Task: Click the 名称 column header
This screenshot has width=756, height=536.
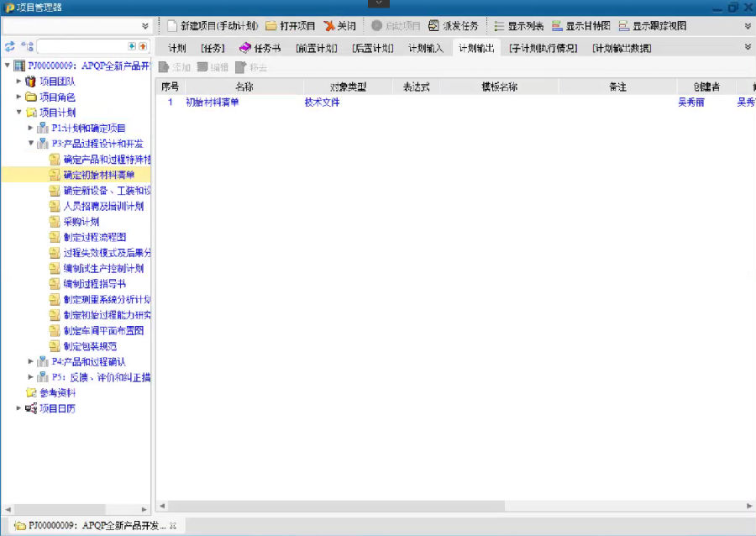Action: coord(244,87)
